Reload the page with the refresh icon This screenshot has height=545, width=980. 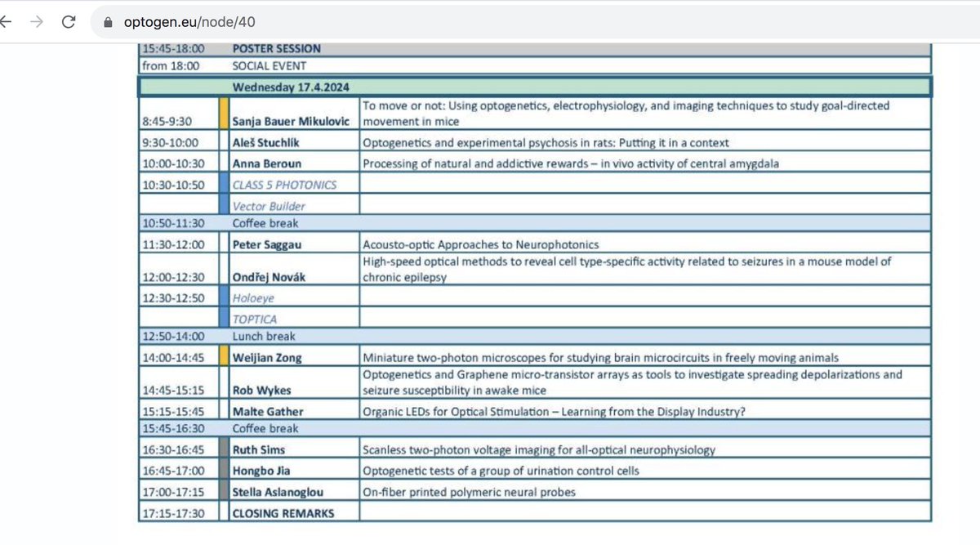click(x=69, y=23)
